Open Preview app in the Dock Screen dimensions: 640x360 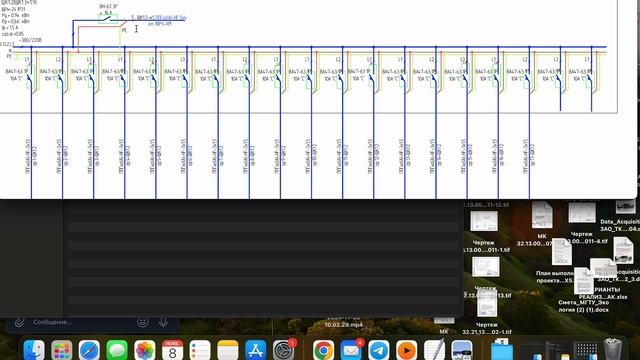[462, 350]
